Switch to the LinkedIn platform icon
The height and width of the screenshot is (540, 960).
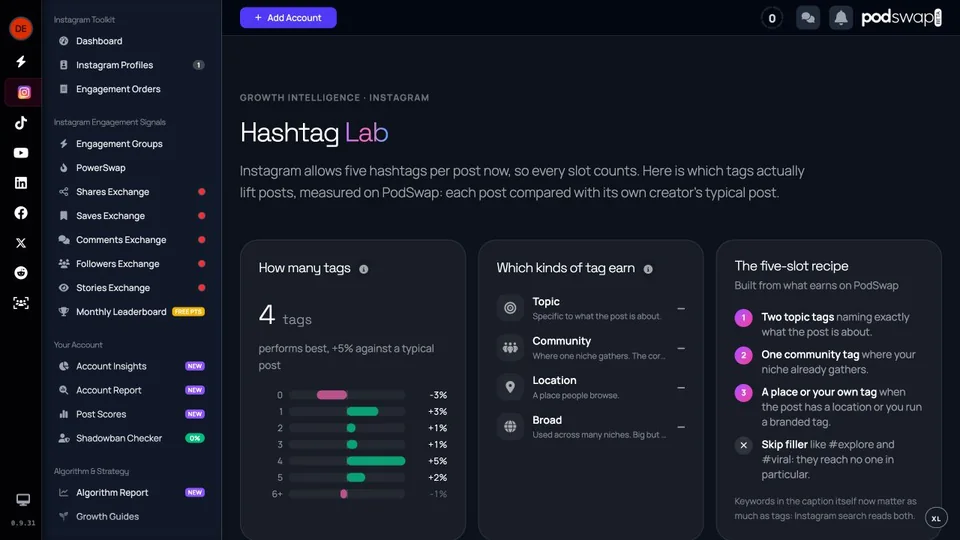21,182
